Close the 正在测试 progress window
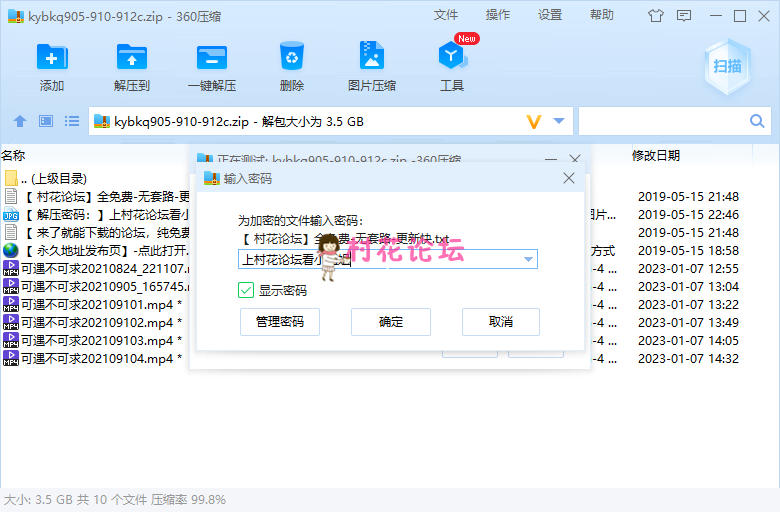This screenshot has height=512, width=780. [x=575, y=159]
